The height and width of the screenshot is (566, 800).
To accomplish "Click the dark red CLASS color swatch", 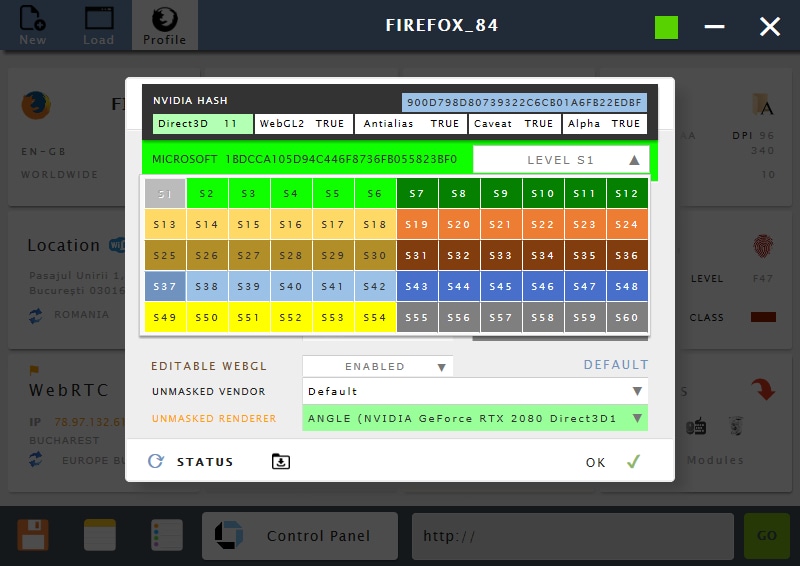I will point(763,317).
